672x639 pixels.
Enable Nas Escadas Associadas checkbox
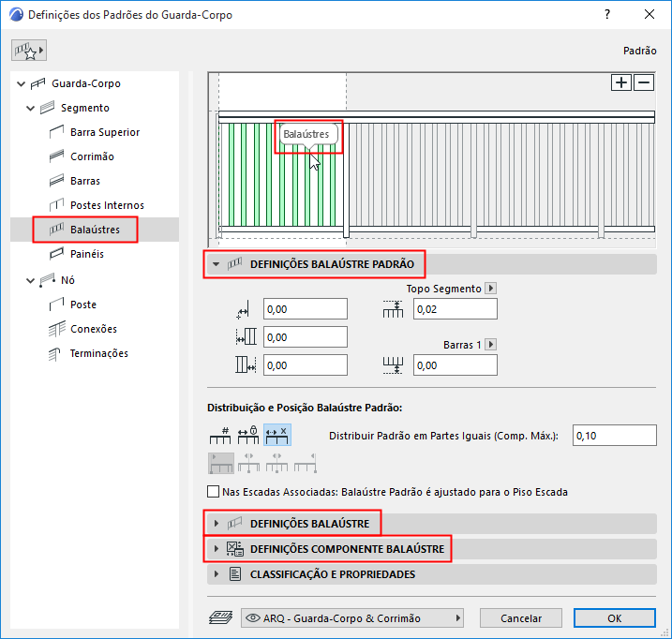(x=213, y=492)
